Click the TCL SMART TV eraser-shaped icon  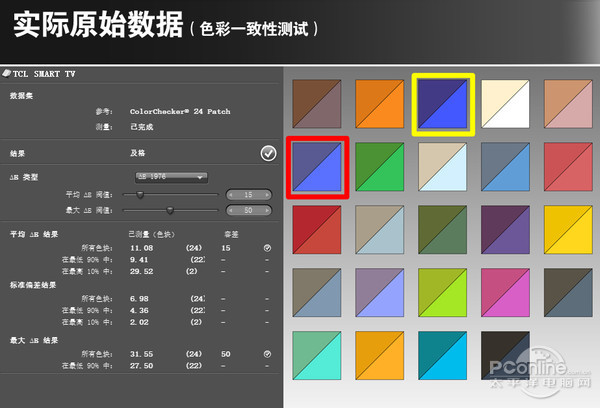(7, 73)
